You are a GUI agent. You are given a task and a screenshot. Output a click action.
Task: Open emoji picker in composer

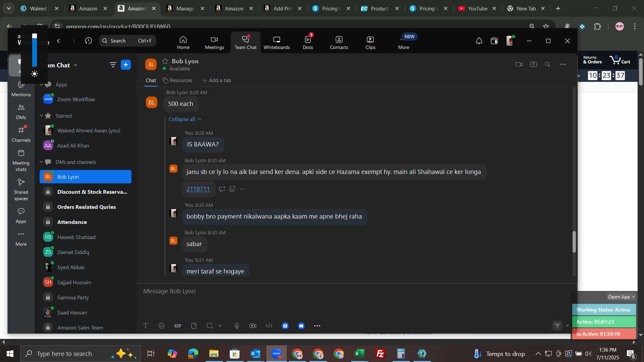click(162, 326)
